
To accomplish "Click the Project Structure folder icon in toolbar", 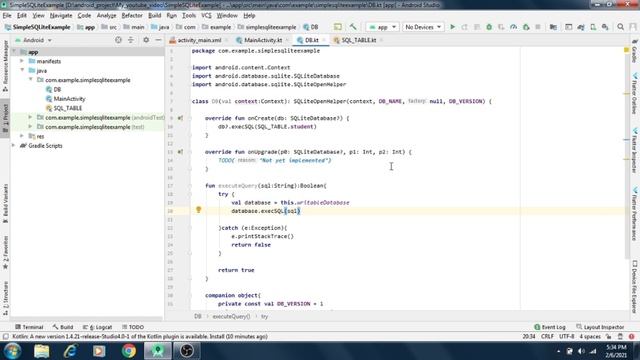I will [x=553, y=27].
